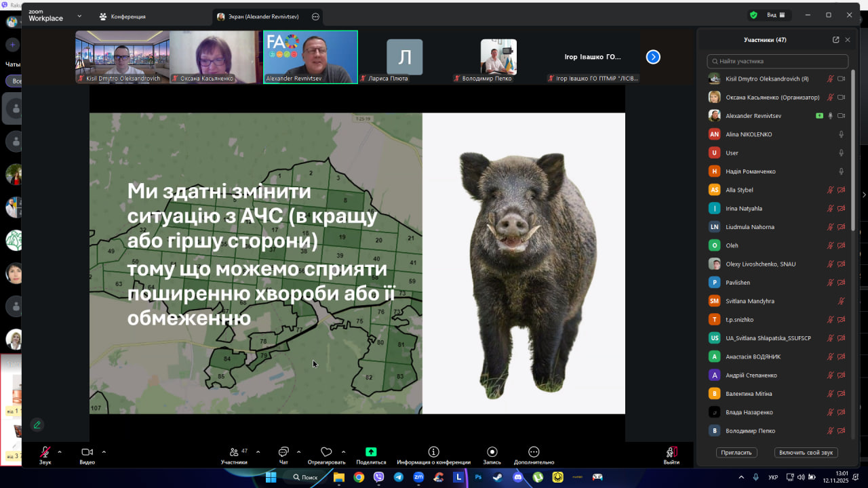Click the green encryption shield icon
Image resolution: width=868 pixels, height=488 pixels.
(753, 15)
